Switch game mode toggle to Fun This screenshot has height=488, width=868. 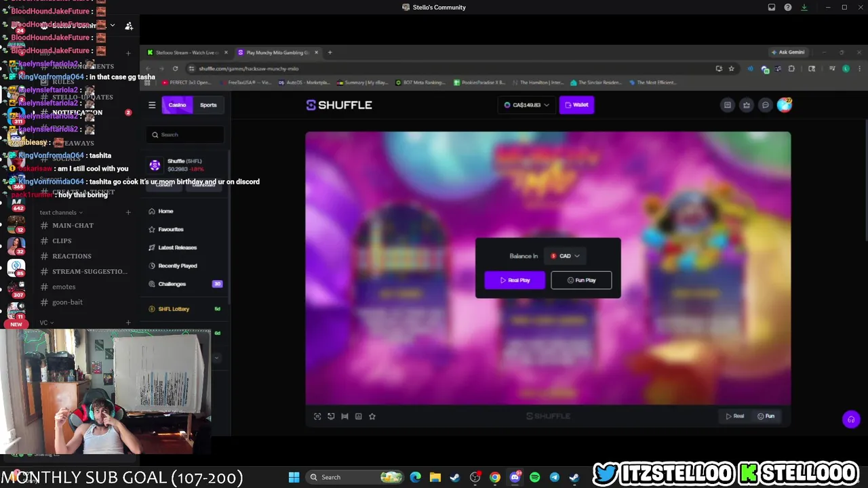coord(766,416)
